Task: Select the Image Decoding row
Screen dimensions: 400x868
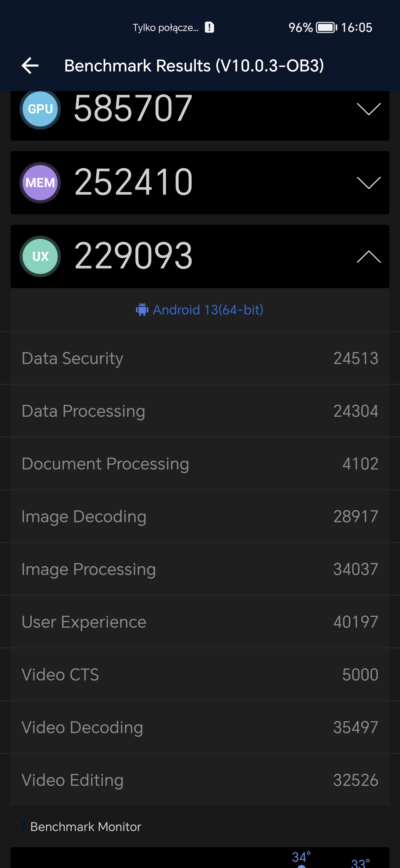Action: [x=200, y=517]
